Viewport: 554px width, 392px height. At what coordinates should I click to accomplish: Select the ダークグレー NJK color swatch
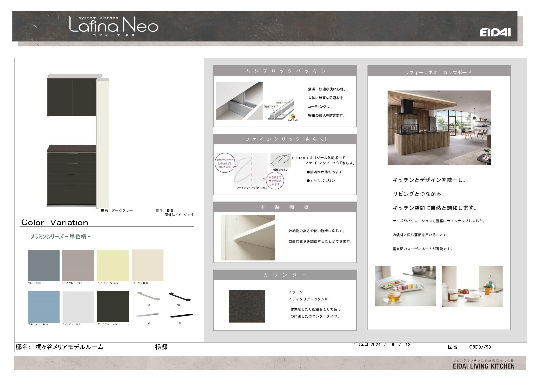tap(113, 307)
